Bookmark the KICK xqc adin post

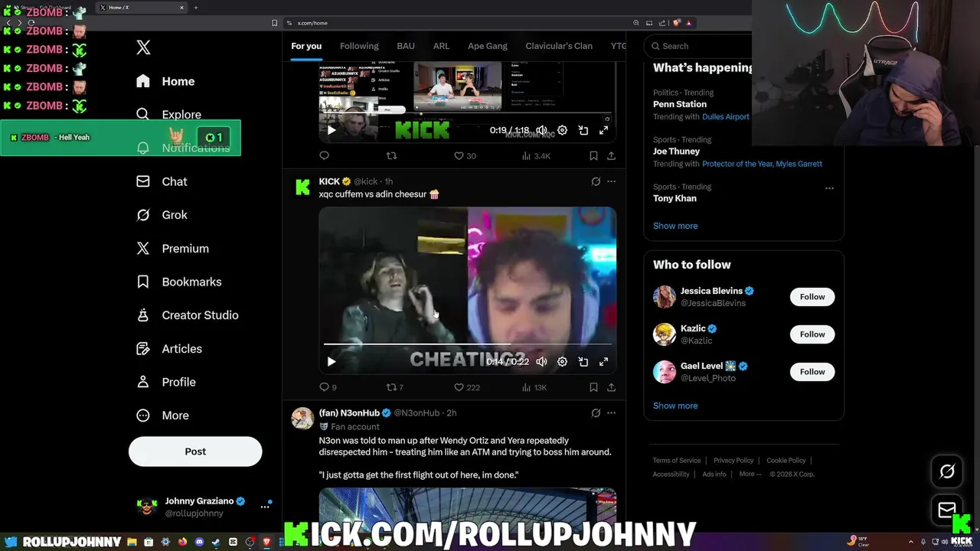click(593, 387)
